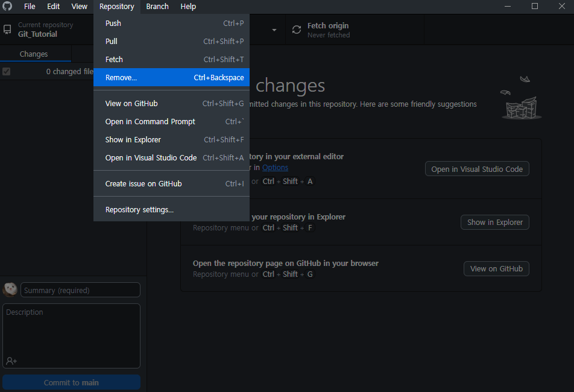Click the fetch origin sync arrows icon
Viewport: 574px width, 392px height.
point(297,30)
